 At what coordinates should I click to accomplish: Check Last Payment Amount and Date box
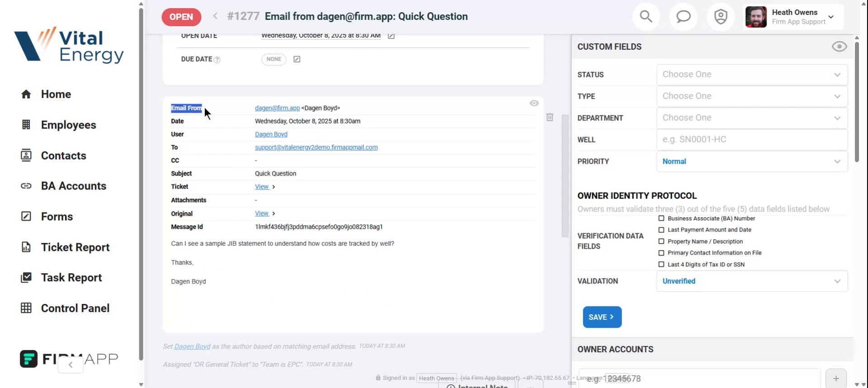coord(661,230)
